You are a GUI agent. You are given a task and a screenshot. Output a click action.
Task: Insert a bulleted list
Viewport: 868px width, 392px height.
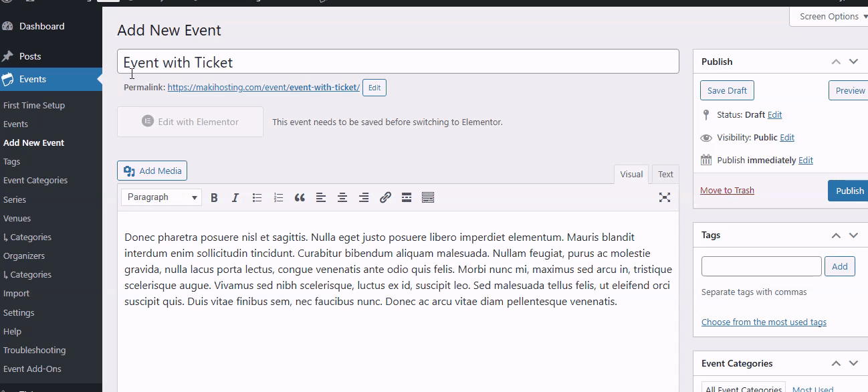257,197
